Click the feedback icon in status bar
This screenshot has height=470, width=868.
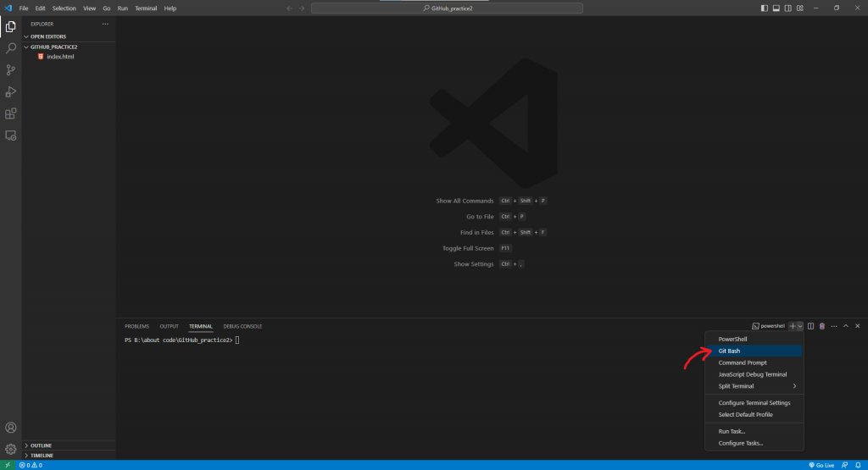(x=845, y=465)
